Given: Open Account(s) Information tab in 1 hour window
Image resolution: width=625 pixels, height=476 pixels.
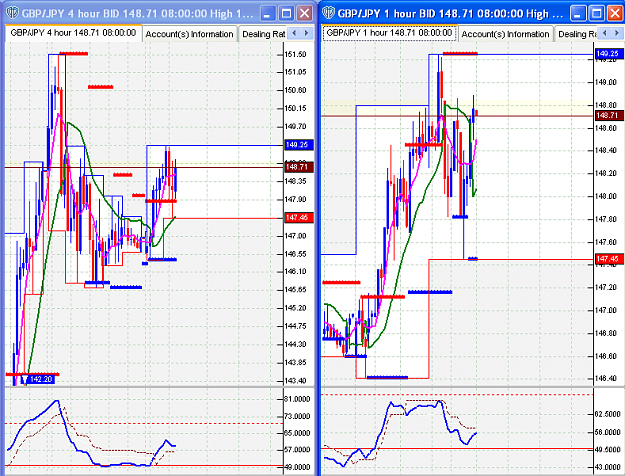Looking at the screenshot, I should [505, 34].
